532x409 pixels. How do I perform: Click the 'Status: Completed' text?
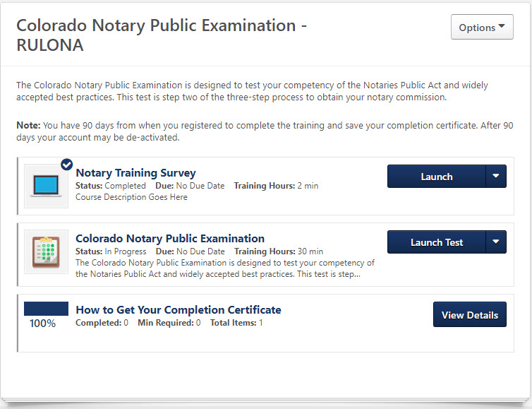[x=111, y=186]
